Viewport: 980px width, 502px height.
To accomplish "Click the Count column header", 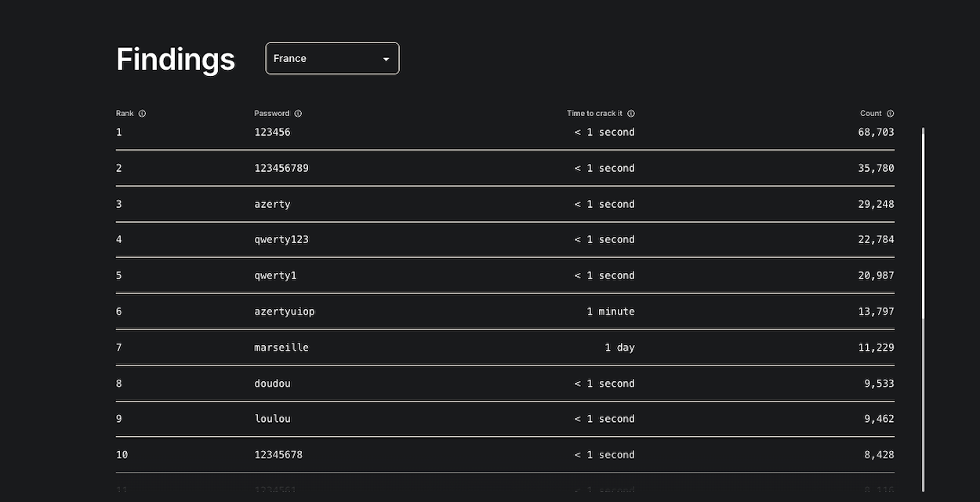I will tap(871, 114).
